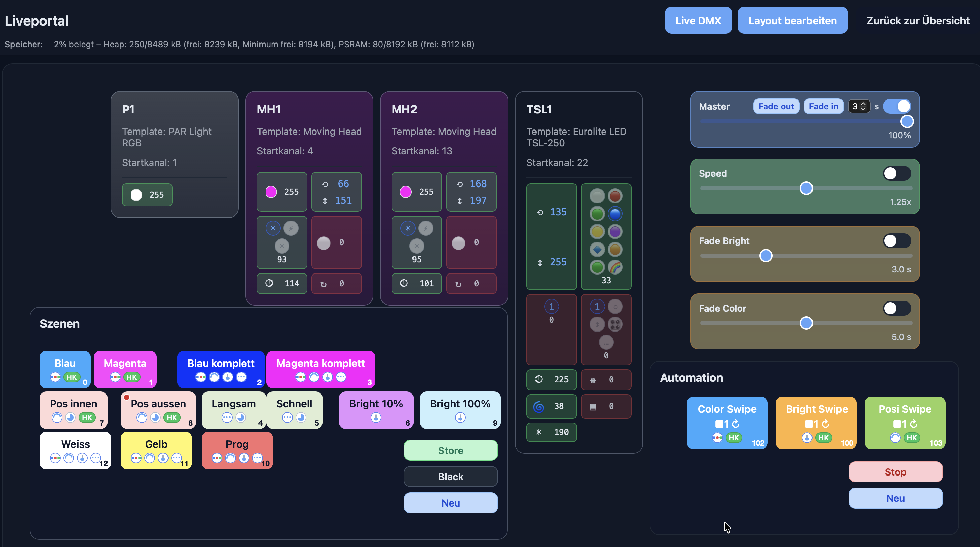The height and width of the screenshot is (547, 980).
Task: Click the four-dot dice icon in TSL1
Action: [x=615, y=324]
